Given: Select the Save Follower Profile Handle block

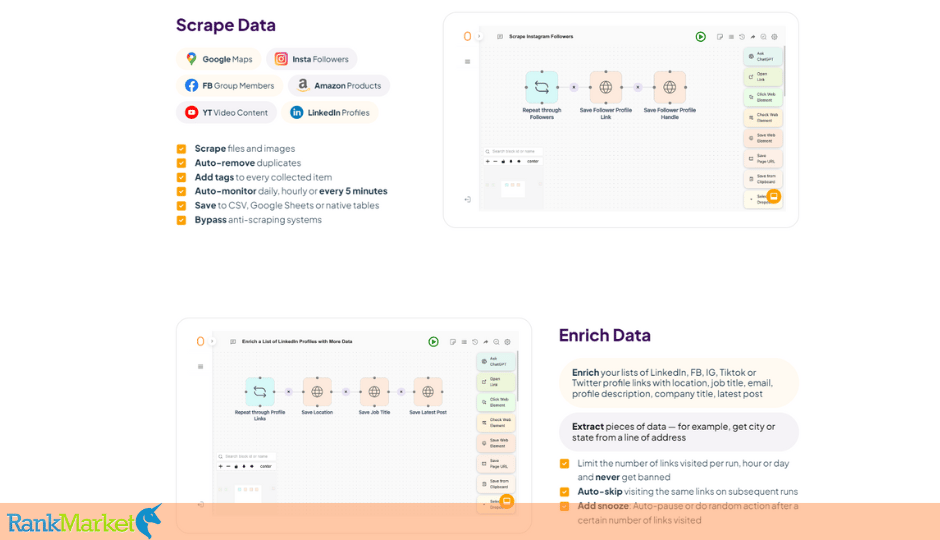Looking at the screenshot, I should coord(670,87).
